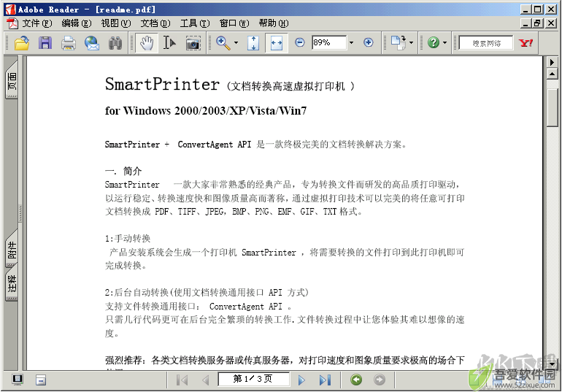Screen dimensions: 562x392
Task: Click the heading "一. 简介"
Action: pyautogui.click(x=123, y=172)
